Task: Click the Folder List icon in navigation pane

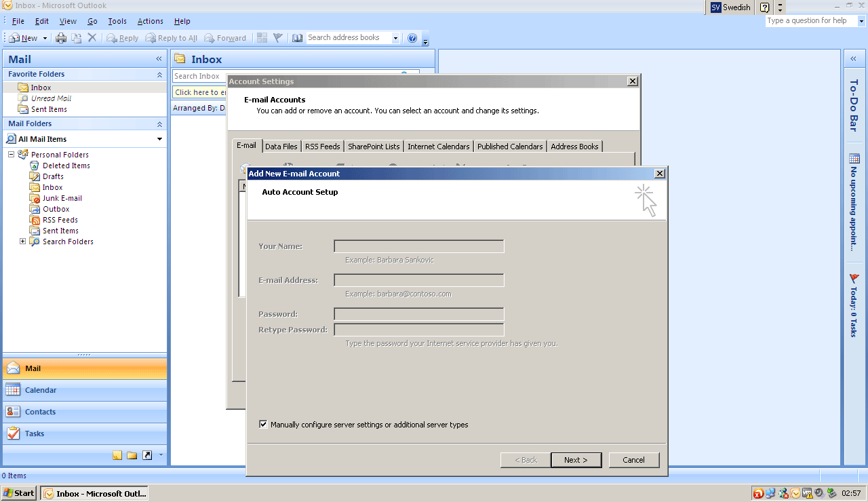Action: (132, 455)
